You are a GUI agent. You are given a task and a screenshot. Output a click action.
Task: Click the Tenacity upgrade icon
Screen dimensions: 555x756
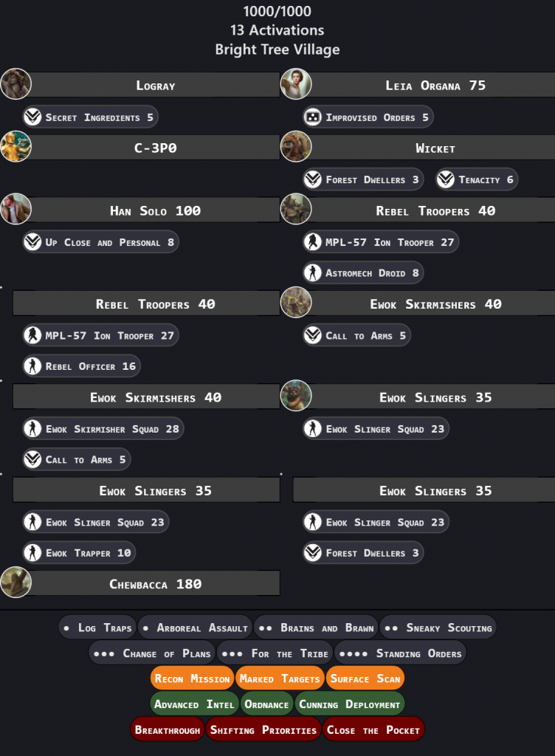click(x=445, y=179)
